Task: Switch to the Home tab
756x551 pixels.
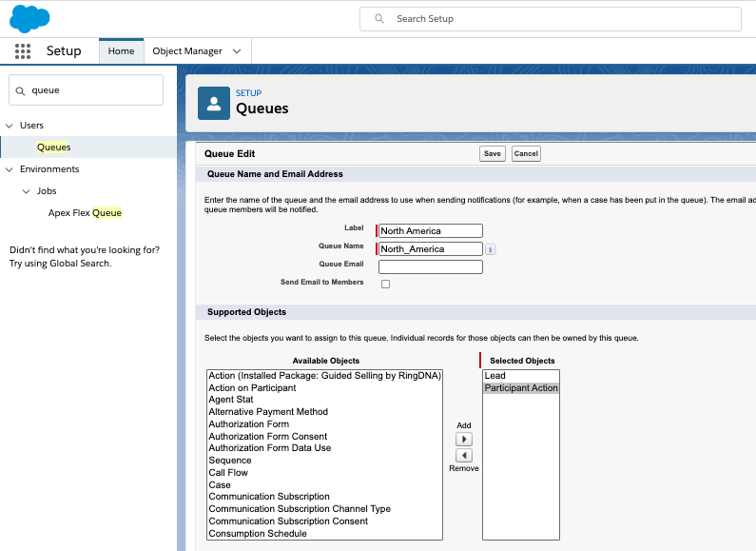Action: click(121, 51)
